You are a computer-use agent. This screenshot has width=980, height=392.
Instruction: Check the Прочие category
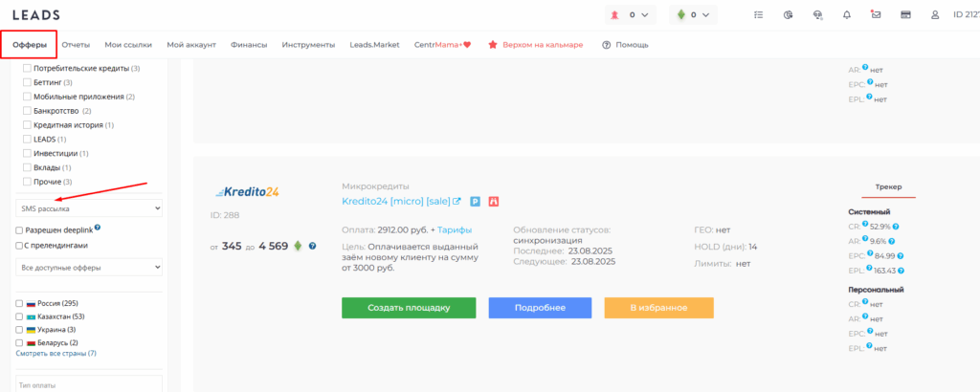(x=27, y=182)
